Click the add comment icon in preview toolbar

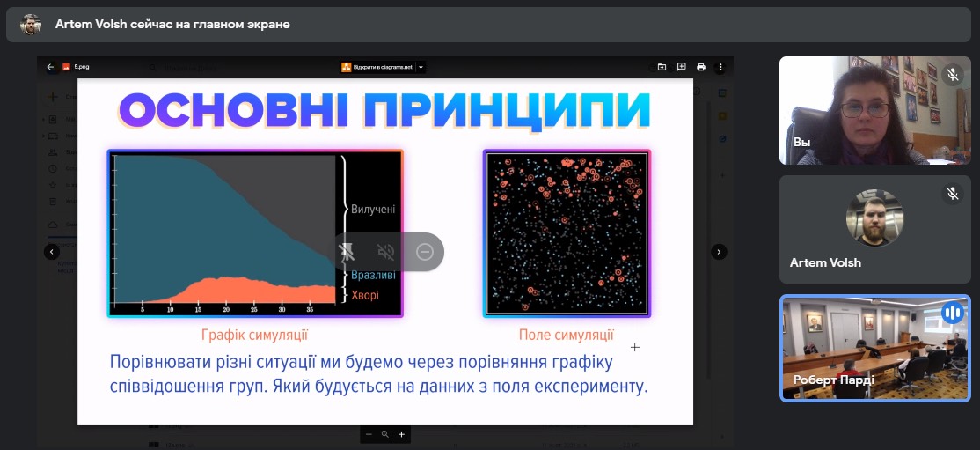point(681,67)
